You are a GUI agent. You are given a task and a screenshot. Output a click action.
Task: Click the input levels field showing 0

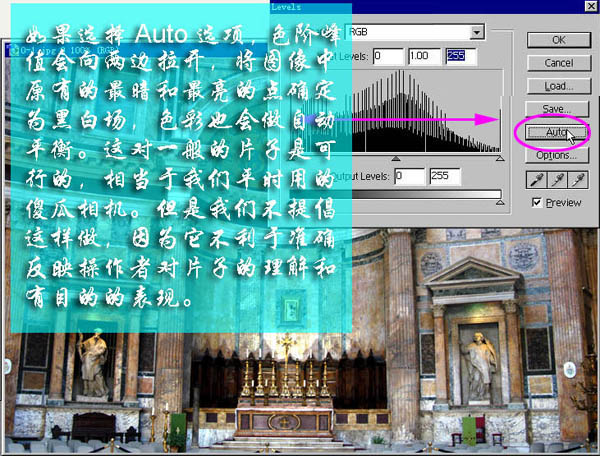click(388, 56)
